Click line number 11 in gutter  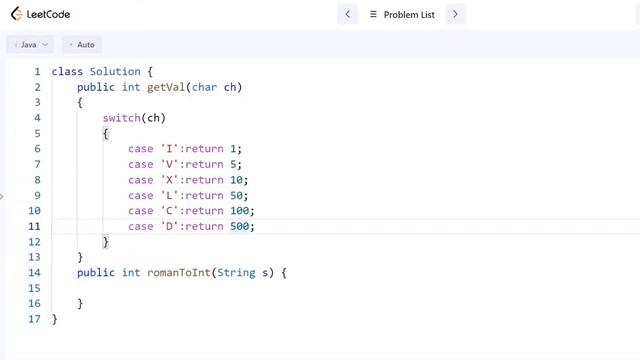click(34, 226)
